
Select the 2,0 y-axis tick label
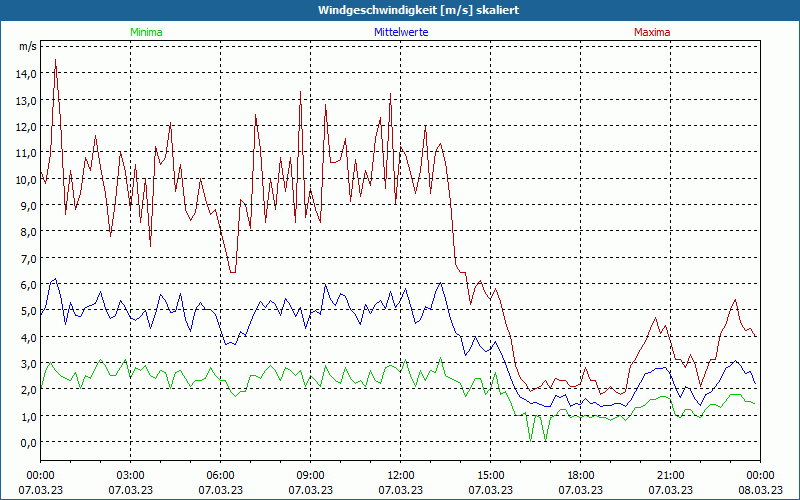click(x=27, y=390)
